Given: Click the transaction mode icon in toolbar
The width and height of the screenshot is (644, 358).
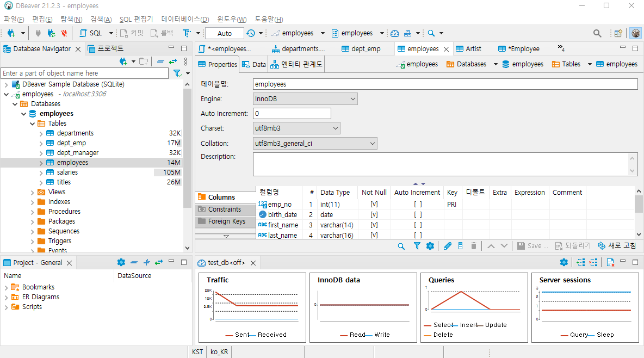Looking at the screenshot, I should (187, 33).
